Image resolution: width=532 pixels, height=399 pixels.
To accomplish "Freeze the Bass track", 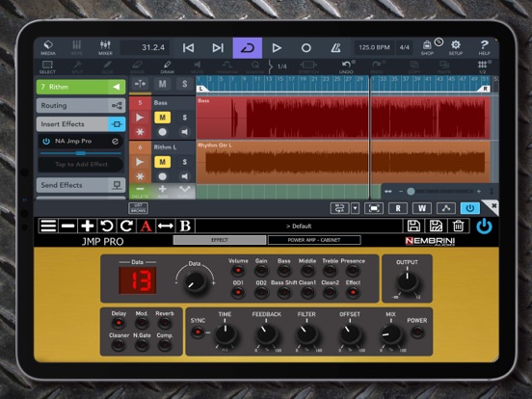I will [x=140, y=132].
